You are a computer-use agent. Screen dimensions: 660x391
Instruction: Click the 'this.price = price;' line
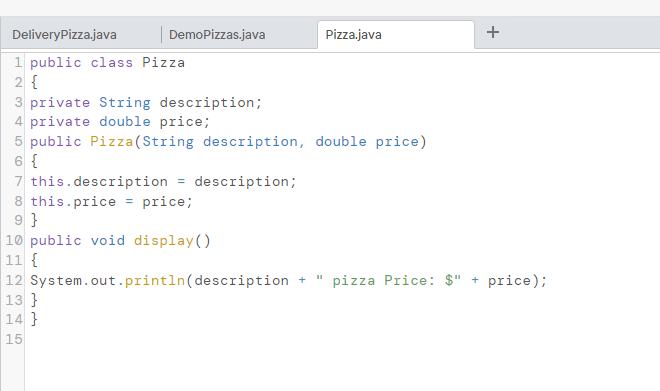click(x=112, y=202)
